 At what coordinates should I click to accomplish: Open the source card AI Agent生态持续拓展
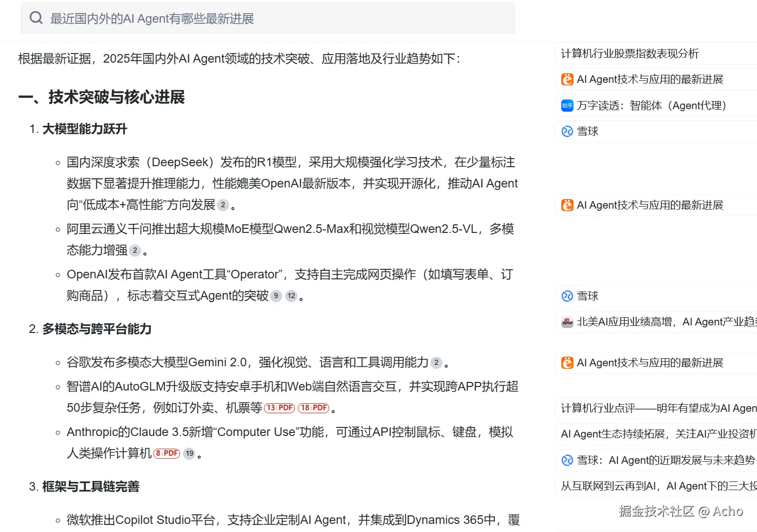(656, 434)
